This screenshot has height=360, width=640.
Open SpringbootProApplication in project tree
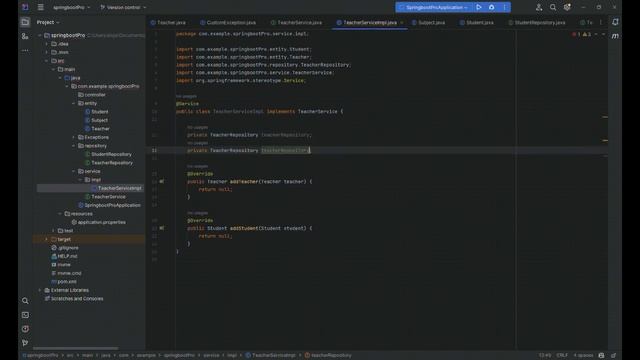click(109, 205)
